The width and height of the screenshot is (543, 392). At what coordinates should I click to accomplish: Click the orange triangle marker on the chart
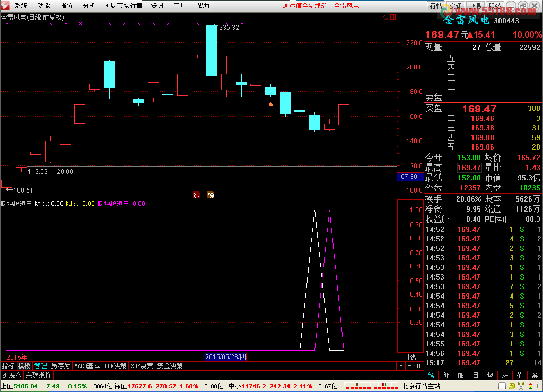coord(270,104)
